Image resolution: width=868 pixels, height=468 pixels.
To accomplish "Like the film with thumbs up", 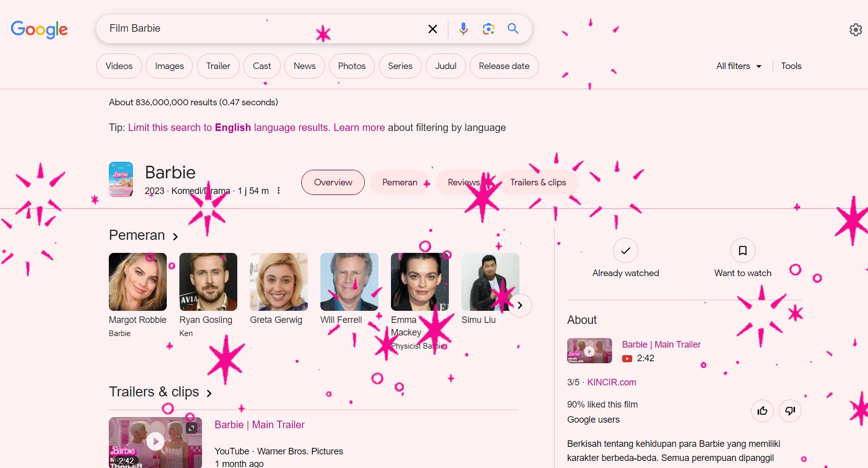I will [x=762, y=411].
